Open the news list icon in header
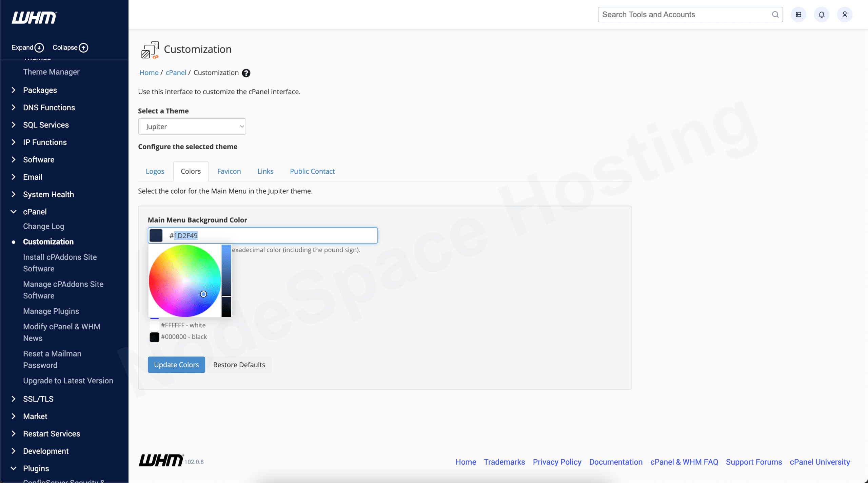Viewport: 868px width, 483px height. click(798, 15)
